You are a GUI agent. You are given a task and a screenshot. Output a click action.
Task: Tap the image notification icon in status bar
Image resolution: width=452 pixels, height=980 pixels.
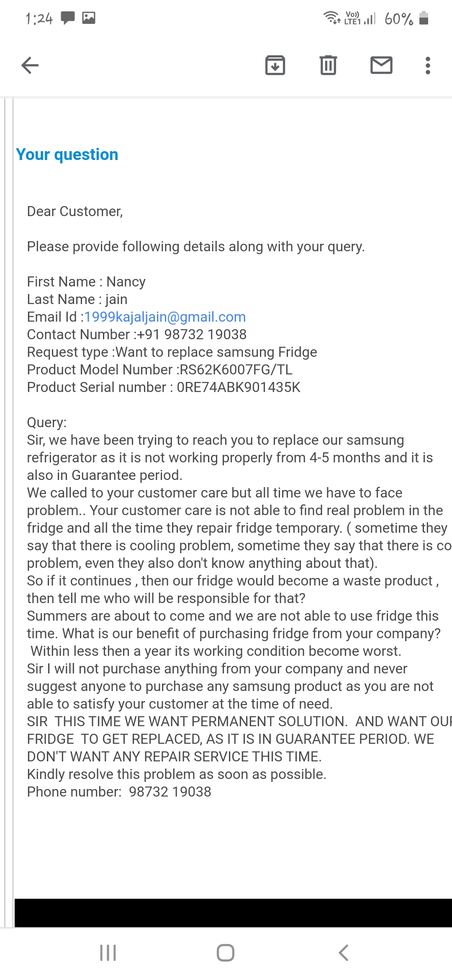click(x=89, y=18)
